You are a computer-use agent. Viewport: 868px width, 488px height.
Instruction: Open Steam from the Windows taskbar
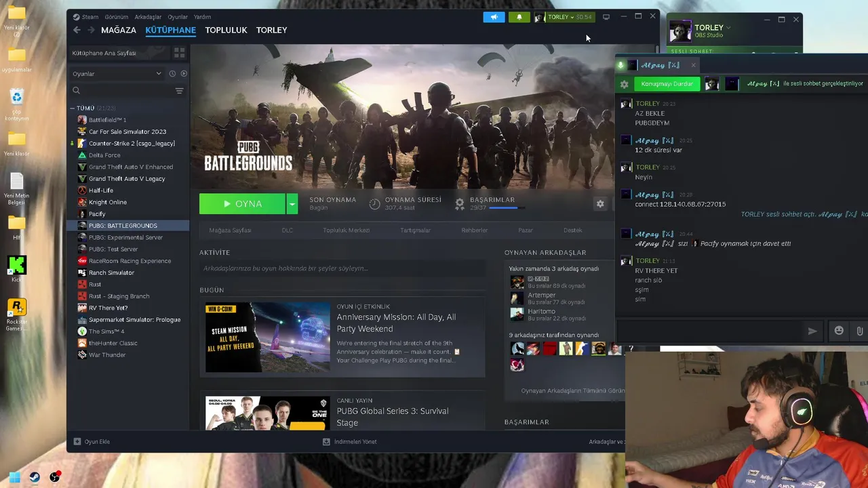tap(35, 477)
